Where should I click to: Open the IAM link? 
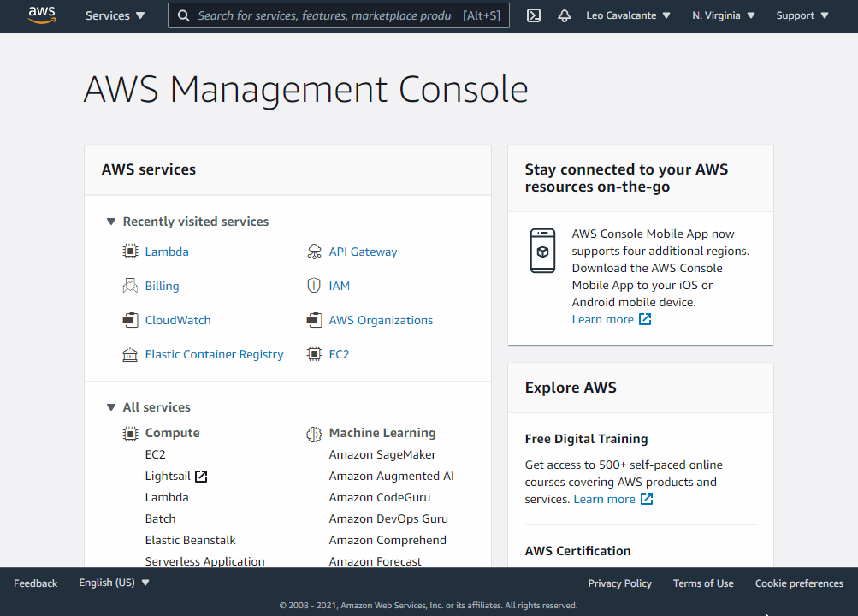340,286
